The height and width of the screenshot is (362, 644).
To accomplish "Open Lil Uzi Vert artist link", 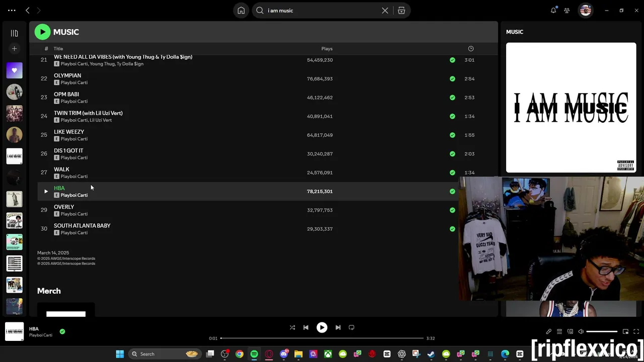I will [x=101, y=120].
